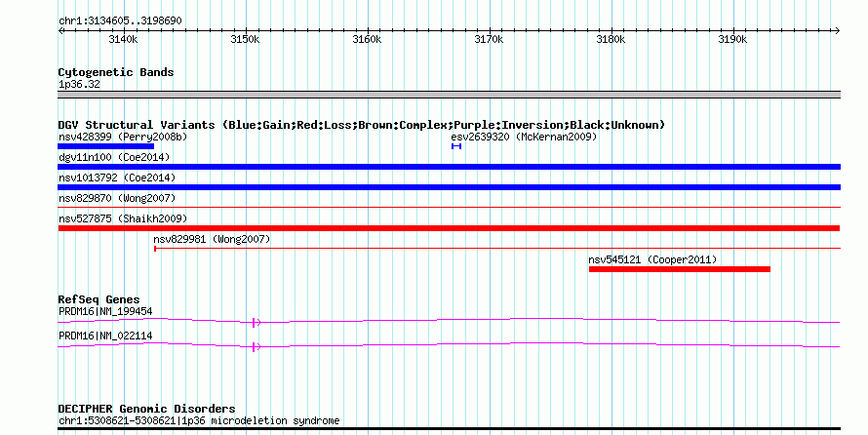Click the 3170k ruler position
Screen dimensions: 868x435
pyautogui.click(x=490, y=39)
